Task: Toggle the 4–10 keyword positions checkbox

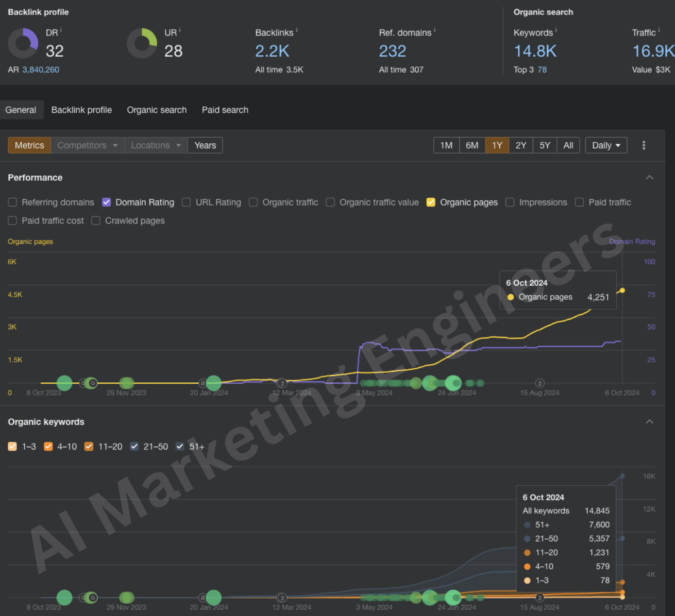Action: (48, 446)
